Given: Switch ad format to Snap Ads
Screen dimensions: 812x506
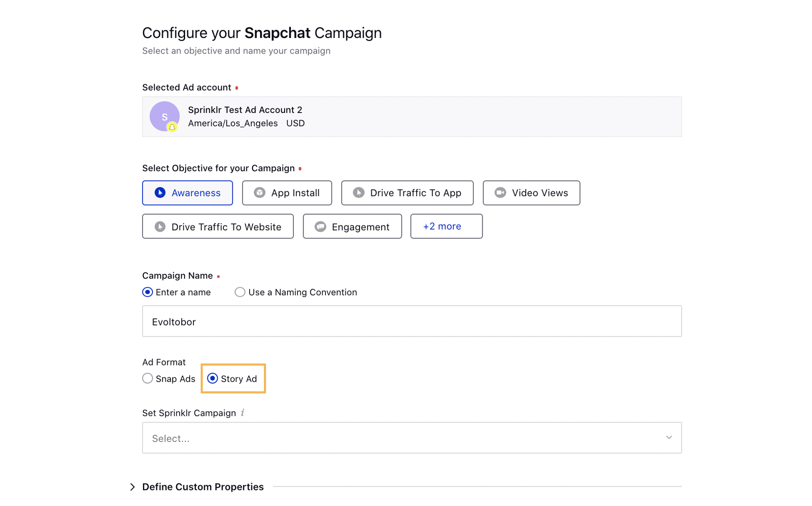Looking at the screenshot, I should [147, 378].
